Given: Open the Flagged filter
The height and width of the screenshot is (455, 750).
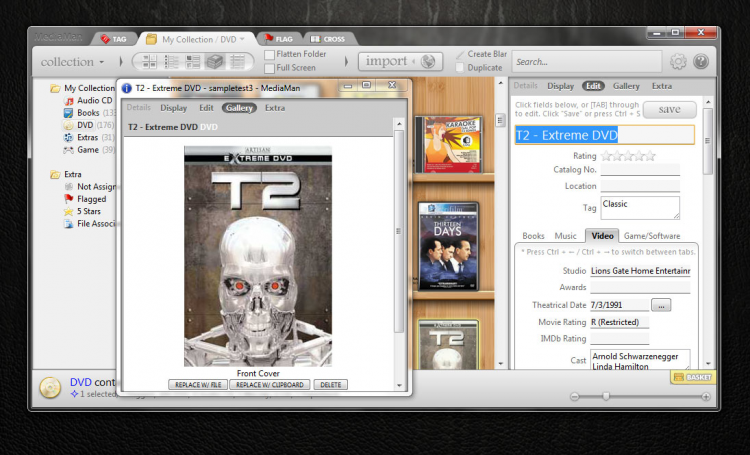Looking at the screenshot, I should tap(85, 199).
